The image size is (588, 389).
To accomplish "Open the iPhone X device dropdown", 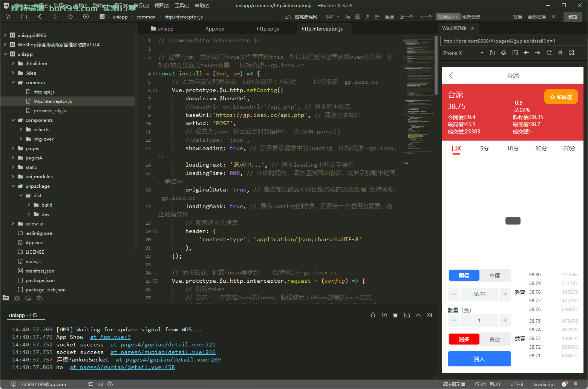I will click(x=463, y=53).
